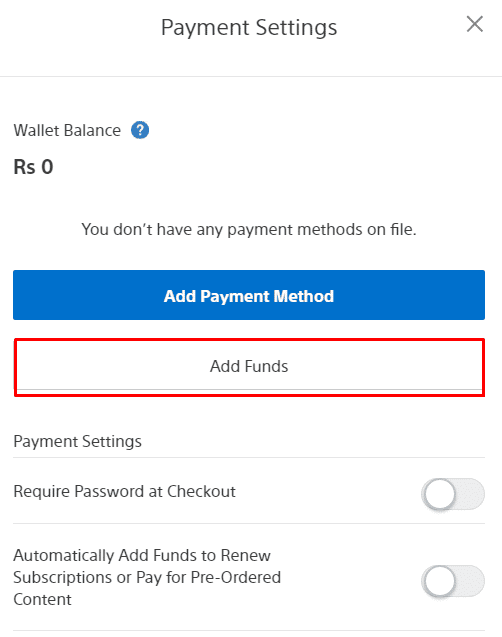Click the white knob of the Require Password switch
This screenshot has height=637, width=502.
click(439, 494)
